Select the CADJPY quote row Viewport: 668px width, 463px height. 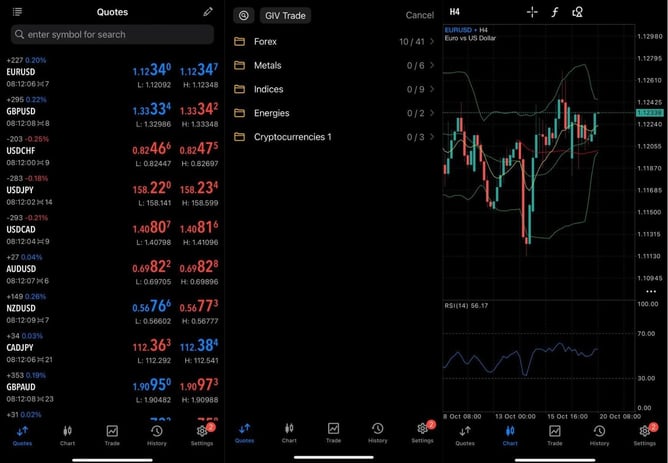tap(112, 348)
